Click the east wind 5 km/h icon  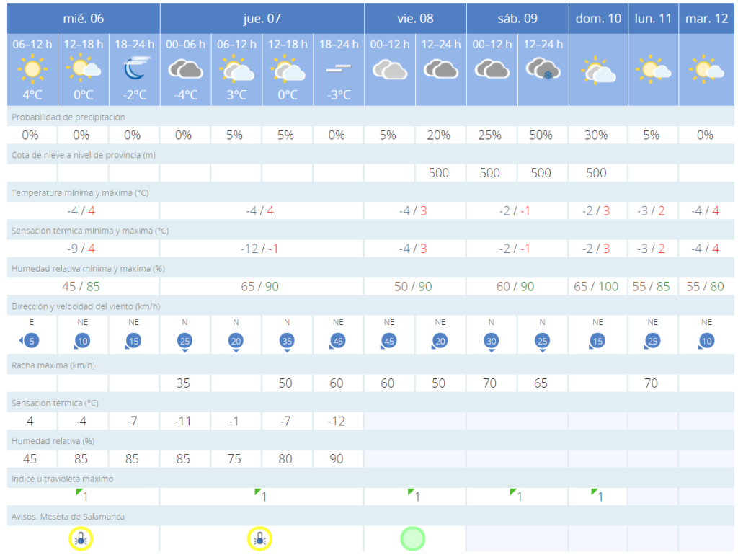point(29,341)
